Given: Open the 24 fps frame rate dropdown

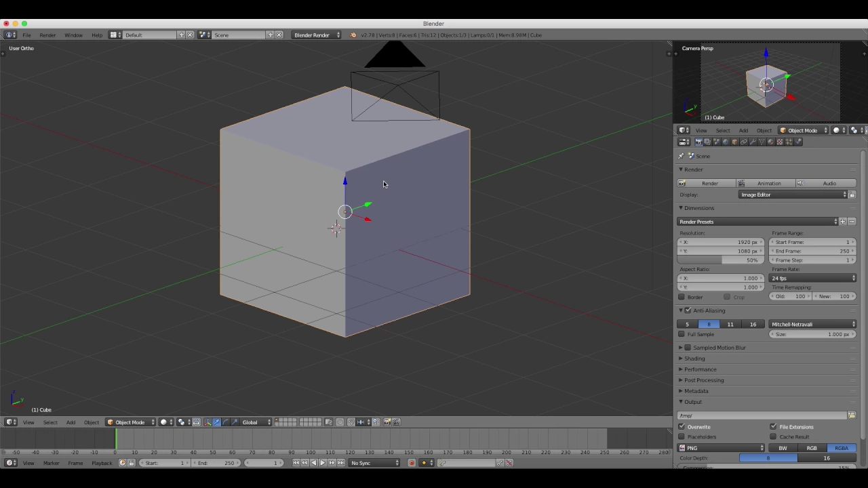Looking at the screenshot, I should (x=813, y=279).
